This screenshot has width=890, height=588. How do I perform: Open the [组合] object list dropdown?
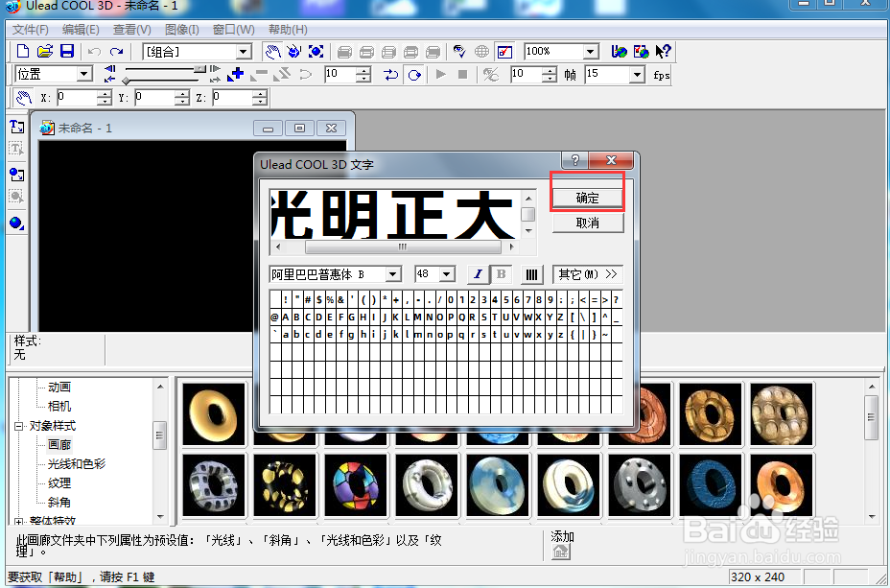click(x=244, y=52)
